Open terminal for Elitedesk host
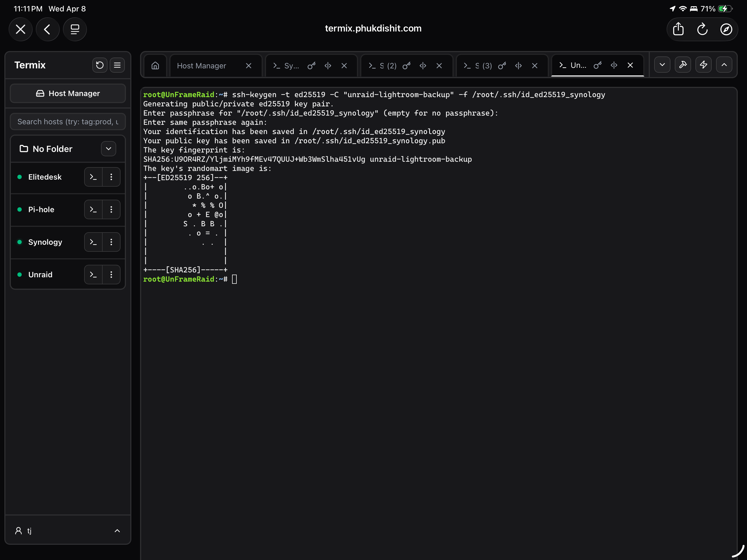The image size is (747, 560). 93,177
